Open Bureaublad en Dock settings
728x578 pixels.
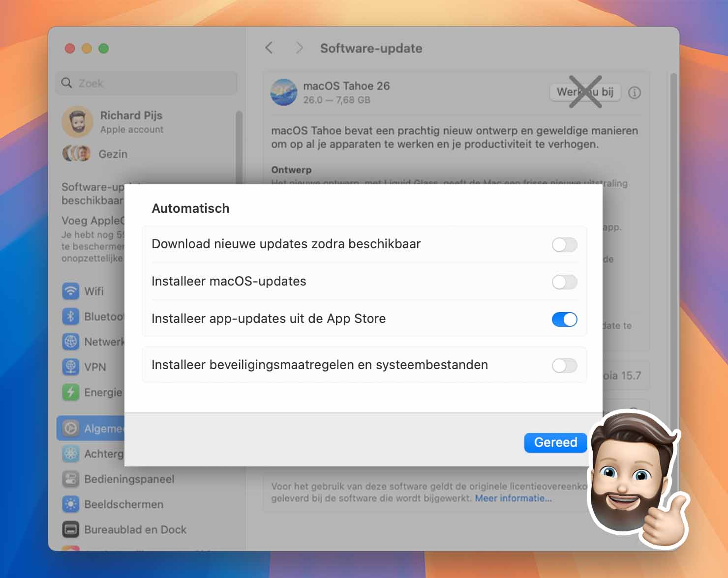135,530
